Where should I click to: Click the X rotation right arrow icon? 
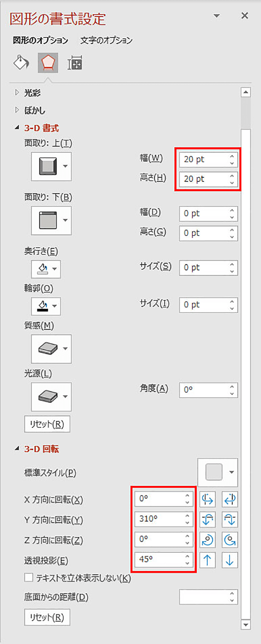[230, 499]
